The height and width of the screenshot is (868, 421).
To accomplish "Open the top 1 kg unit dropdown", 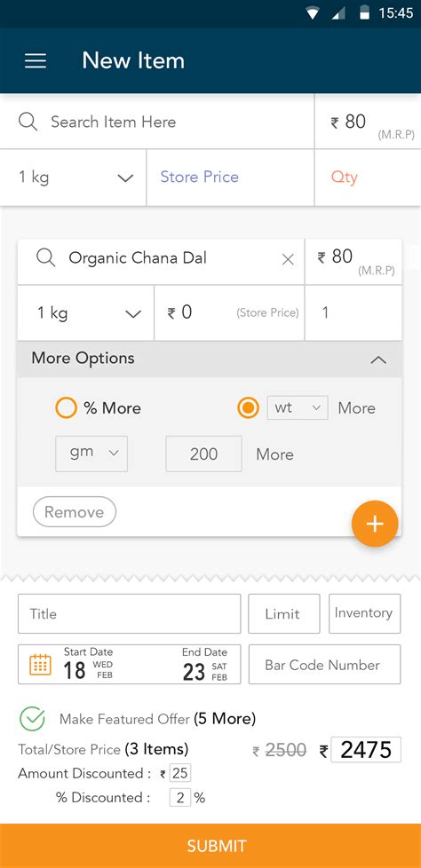I will (74, 178).
